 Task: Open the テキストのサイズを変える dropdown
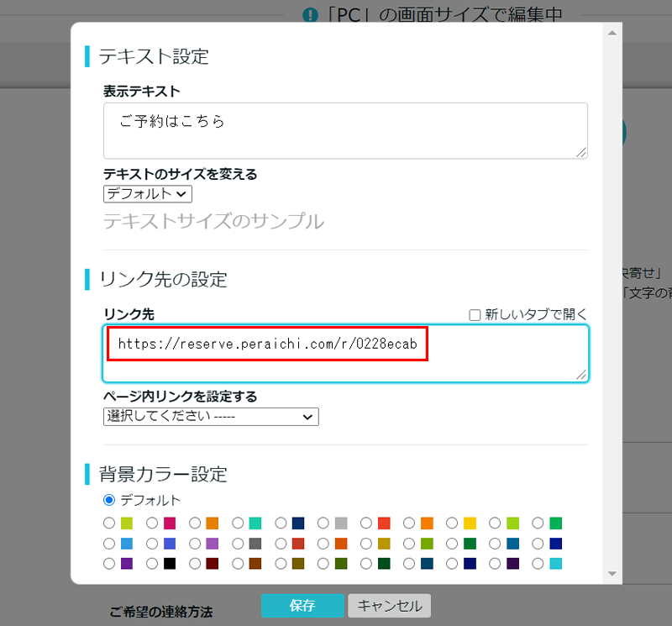click(148, 193)
